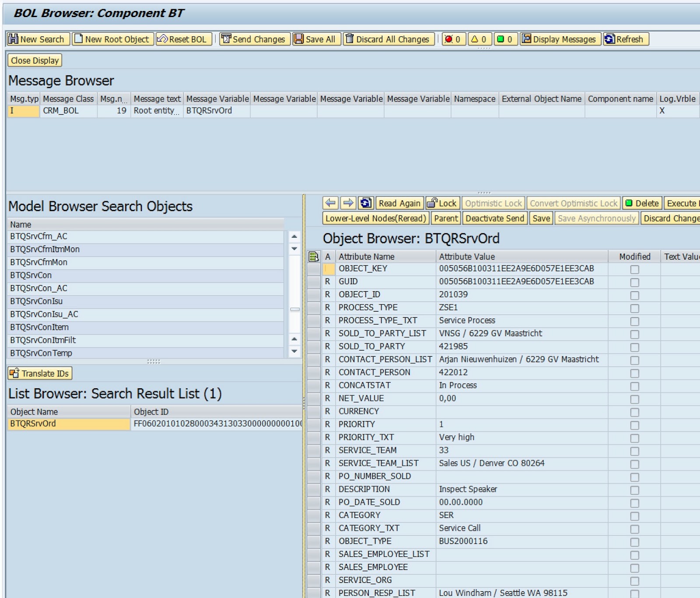Click the Reset BOL button

click(184, 39)
